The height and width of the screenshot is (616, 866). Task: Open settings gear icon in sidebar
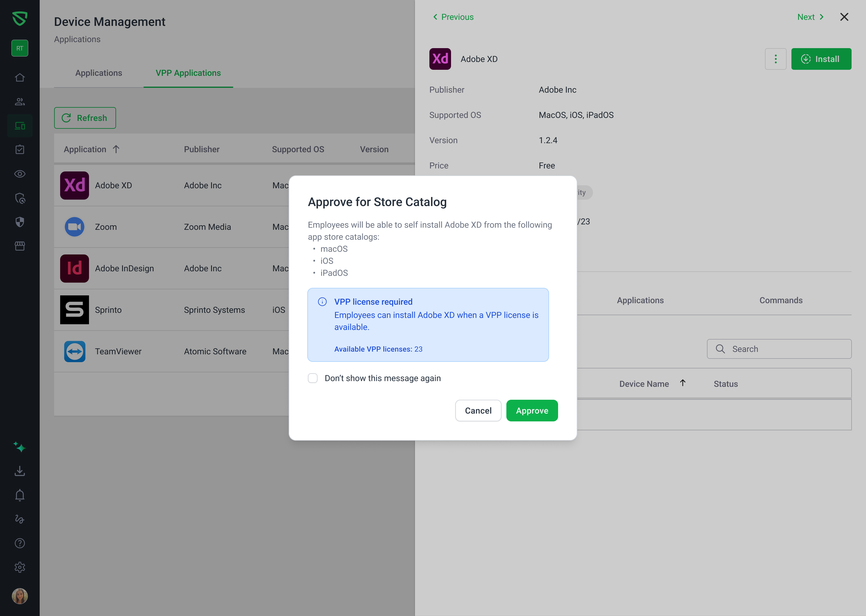(x=20, y=567)
